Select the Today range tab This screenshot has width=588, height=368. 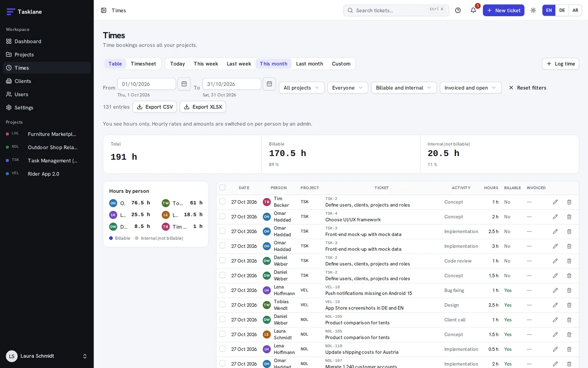click(x=178, y=64)
